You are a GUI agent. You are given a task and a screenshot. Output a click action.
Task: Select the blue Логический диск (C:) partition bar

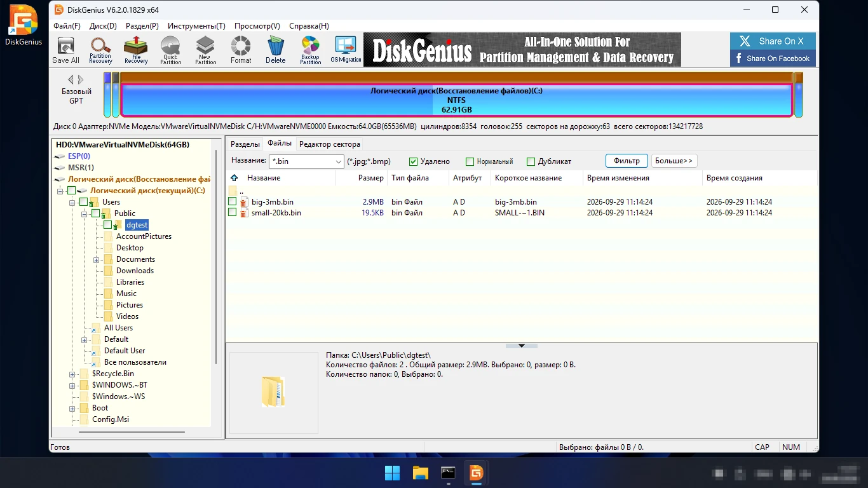(x=456, y=100)
